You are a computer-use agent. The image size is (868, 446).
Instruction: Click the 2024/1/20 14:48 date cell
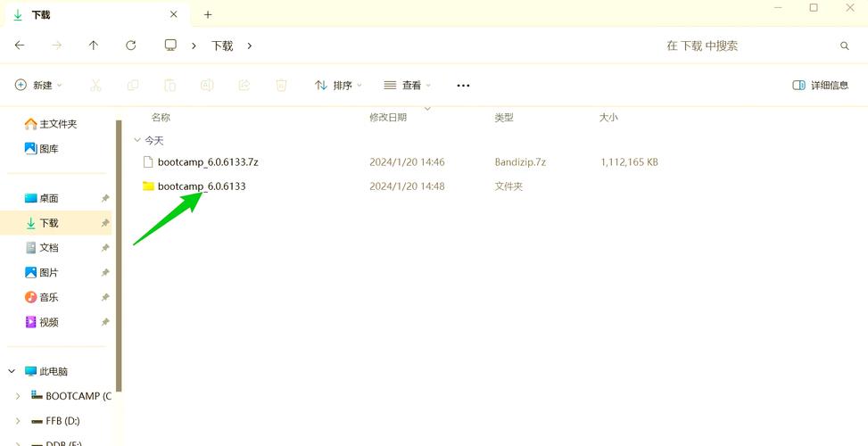click(x=407, y=186)
